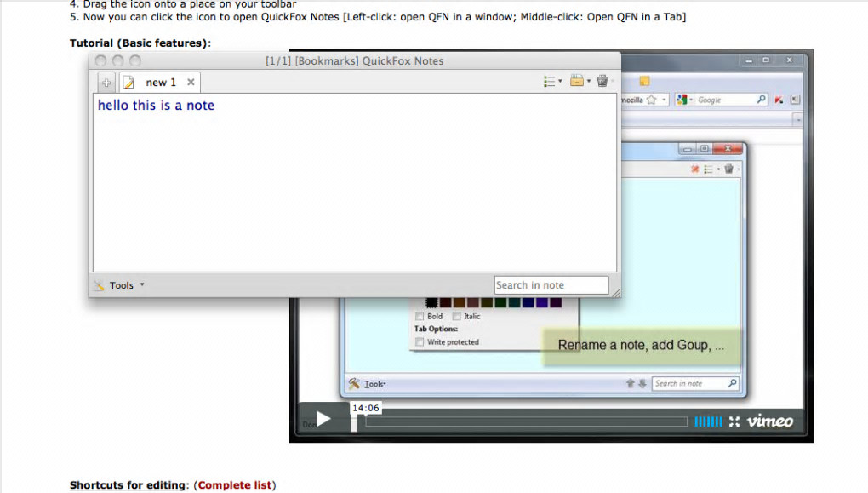Image resolution: width=868 pixels, height=493 pixels.
Task: Open the list icon in the inner notes window
Action: [x=708, y=169]
